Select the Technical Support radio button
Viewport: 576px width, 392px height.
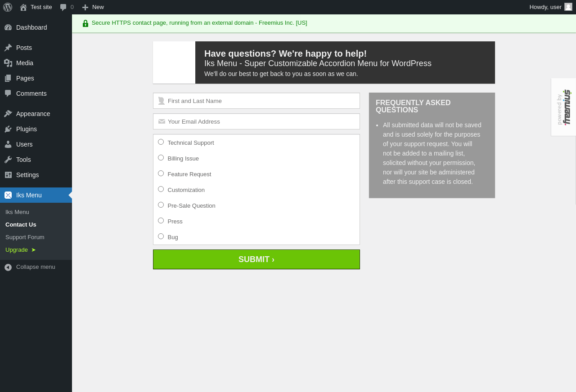(x=161, y=142)
